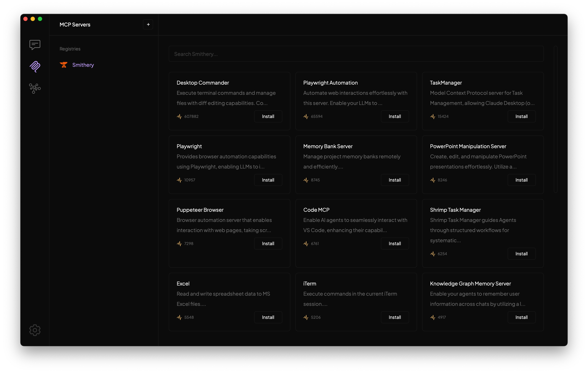Click the Registries section label
The image size is (588, 373).
point(70,49)
